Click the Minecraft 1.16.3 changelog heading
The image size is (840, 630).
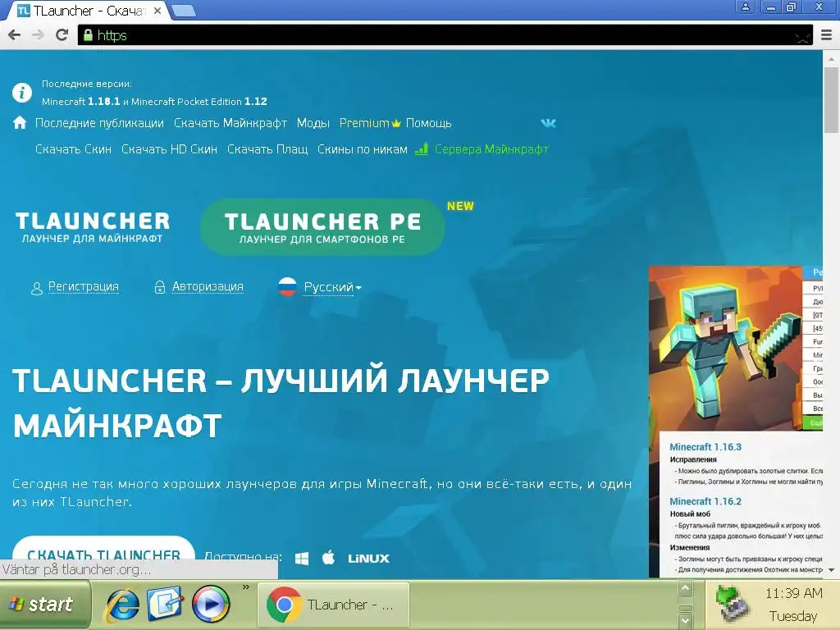(705, 447)
